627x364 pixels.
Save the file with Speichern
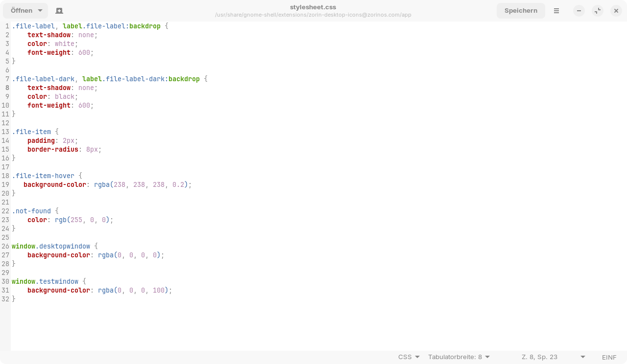pos(520,11)
